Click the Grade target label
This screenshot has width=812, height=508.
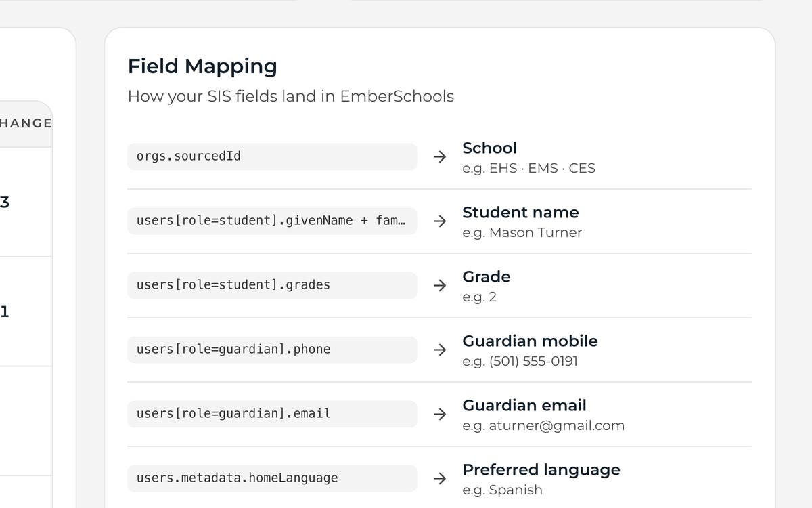486,276
